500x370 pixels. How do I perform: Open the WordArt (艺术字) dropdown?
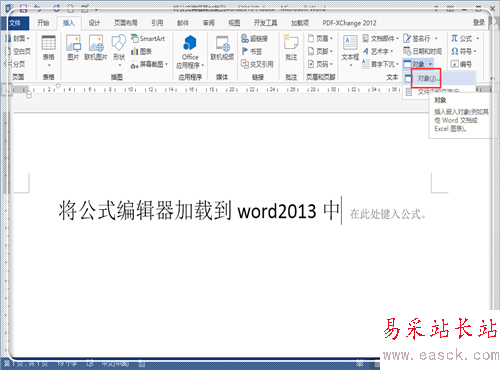coord(378,51)
